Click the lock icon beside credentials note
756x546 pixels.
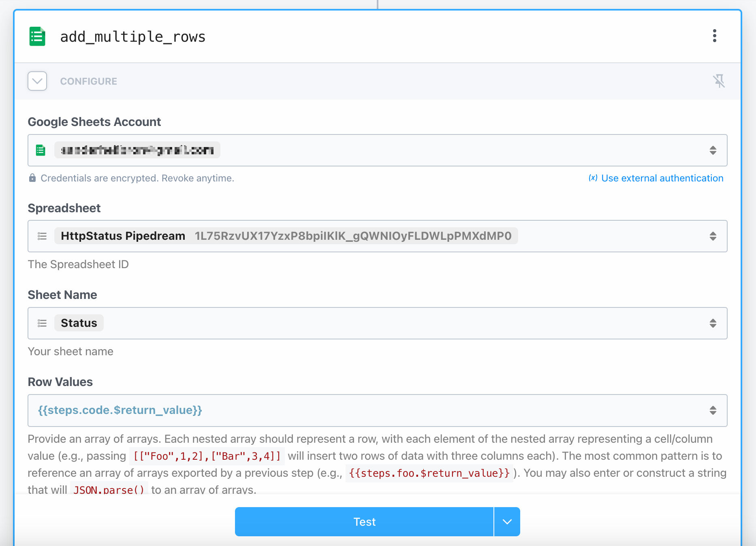32,178
